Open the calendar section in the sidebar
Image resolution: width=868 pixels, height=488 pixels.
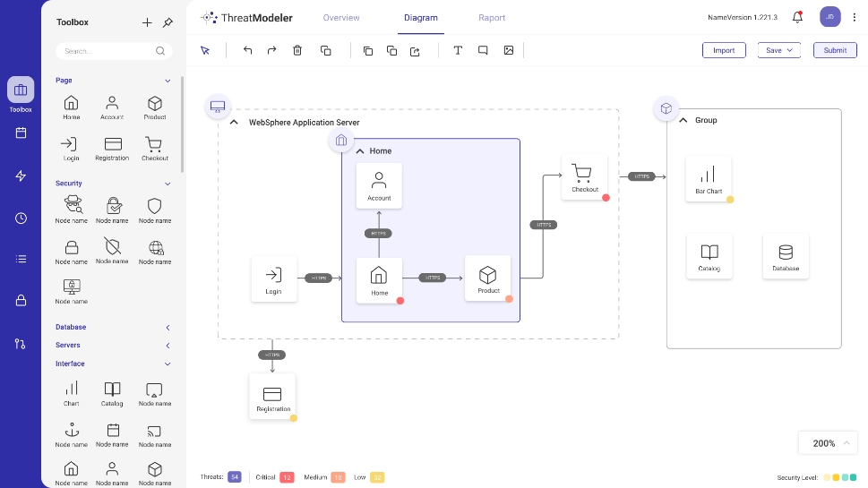coord(21,133)
